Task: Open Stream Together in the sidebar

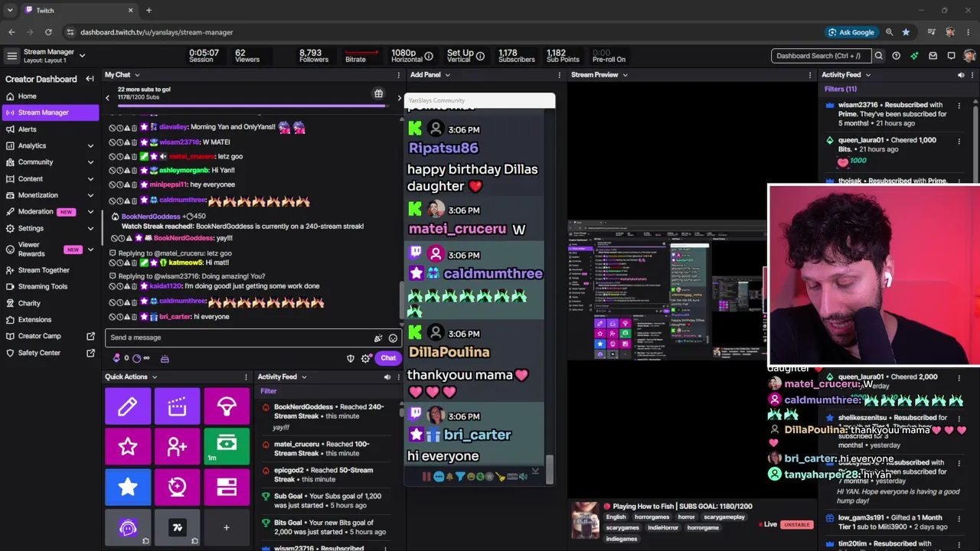Action: point(50,270)
